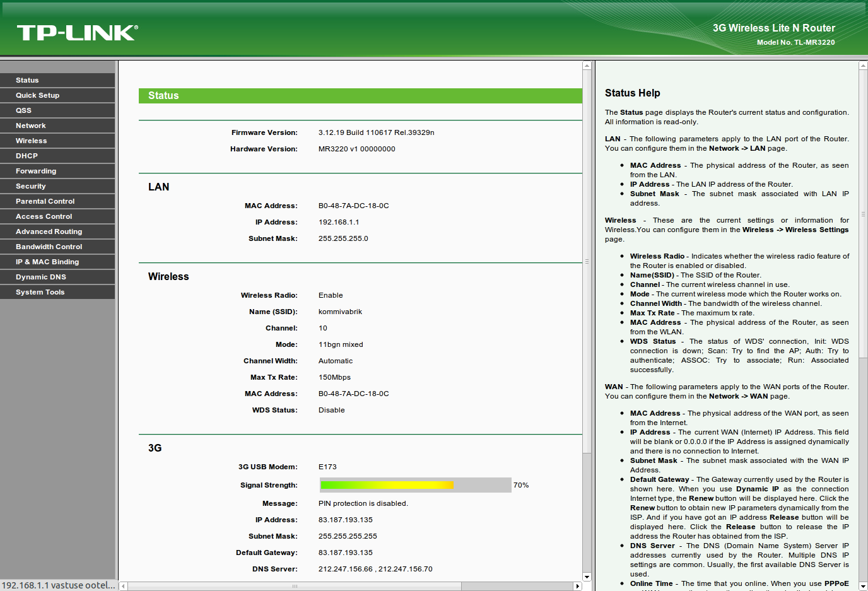Screen dimensions: 868x591
Task: Open Access Control settings
Action: (x=57, y=216)
